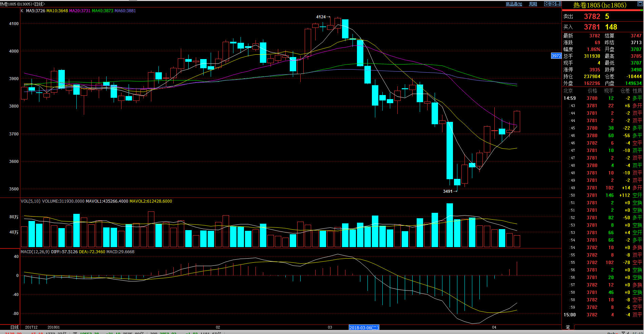Click the 卖出 sell price 3782
Viewport: 644px width, 334px height.
(592, 16)
